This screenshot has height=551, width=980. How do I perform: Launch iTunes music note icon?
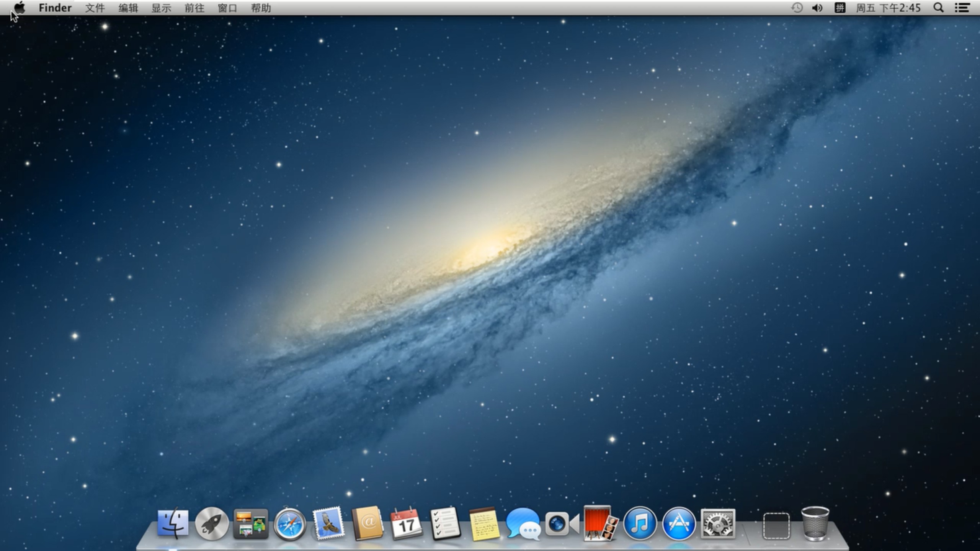click(640, 523)
